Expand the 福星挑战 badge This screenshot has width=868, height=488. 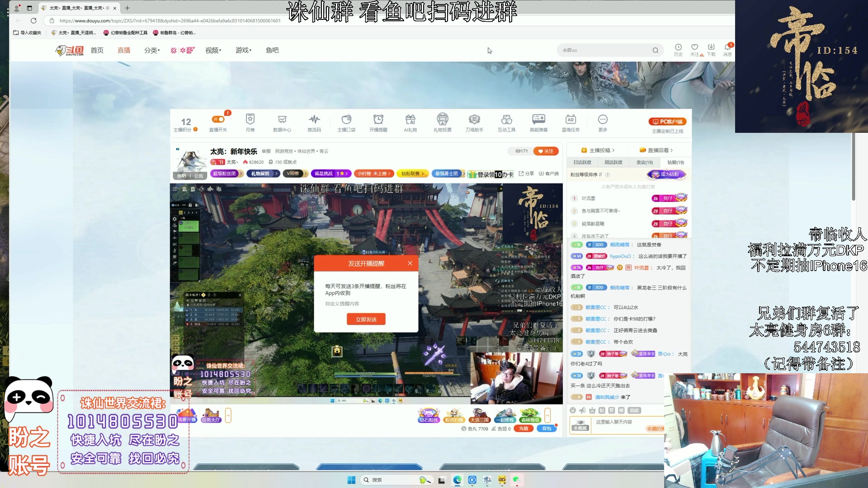331,174
